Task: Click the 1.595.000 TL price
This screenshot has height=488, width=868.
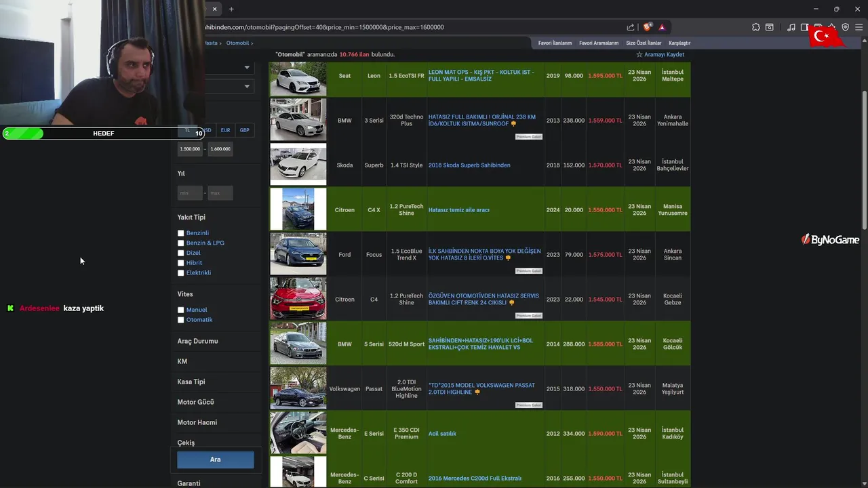Action: pos(605,76)
